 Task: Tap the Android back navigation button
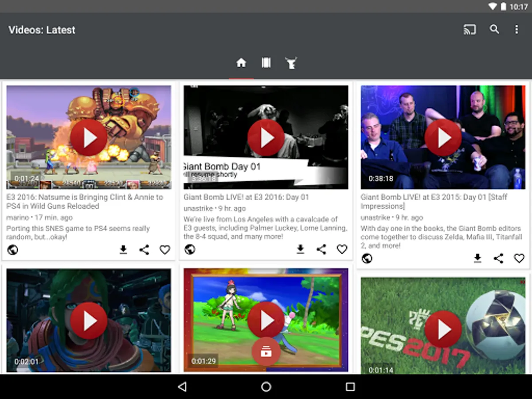[182, 387]
